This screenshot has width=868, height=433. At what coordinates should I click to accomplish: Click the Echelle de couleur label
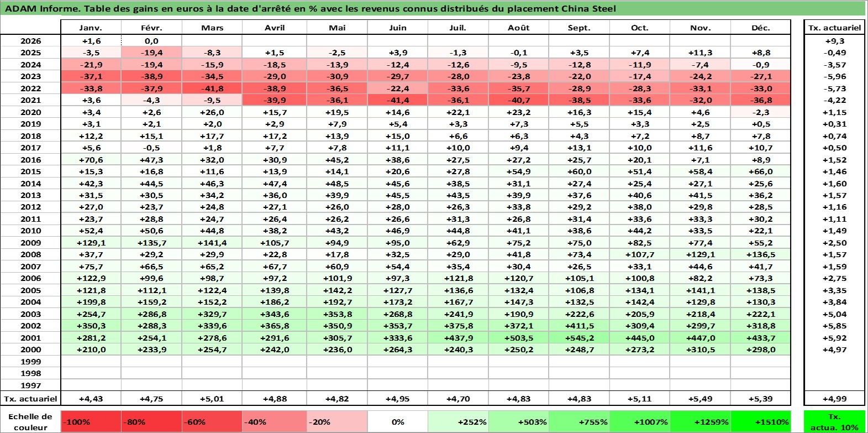coord(30,422)
